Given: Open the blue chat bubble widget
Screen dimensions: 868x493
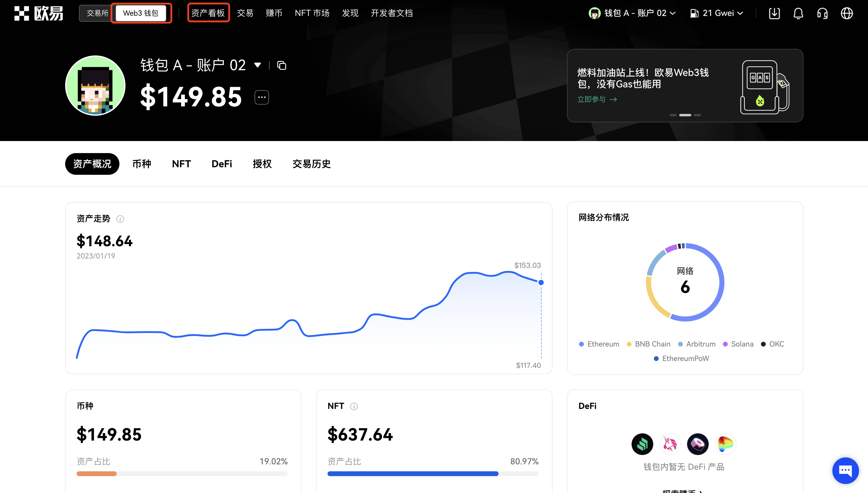Looking at the screenshot, I should tap(845, 470).
